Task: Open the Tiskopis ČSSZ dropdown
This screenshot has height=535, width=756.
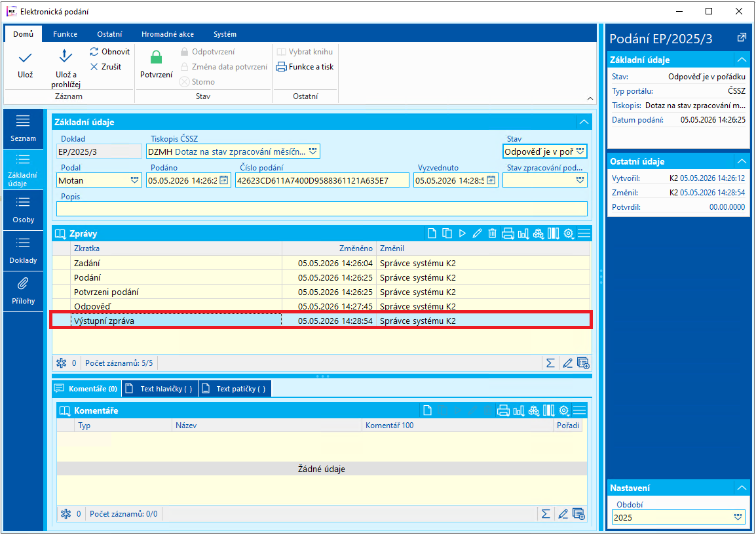Action: point(313,151)
